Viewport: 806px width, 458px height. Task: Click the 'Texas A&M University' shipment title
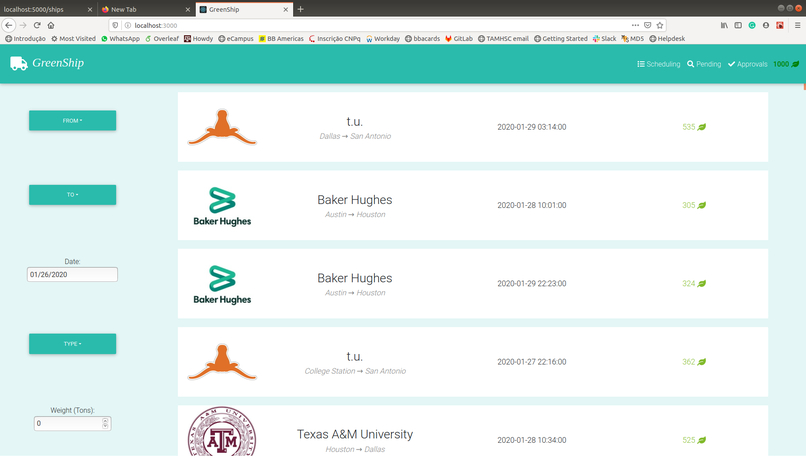pos(355,434)
